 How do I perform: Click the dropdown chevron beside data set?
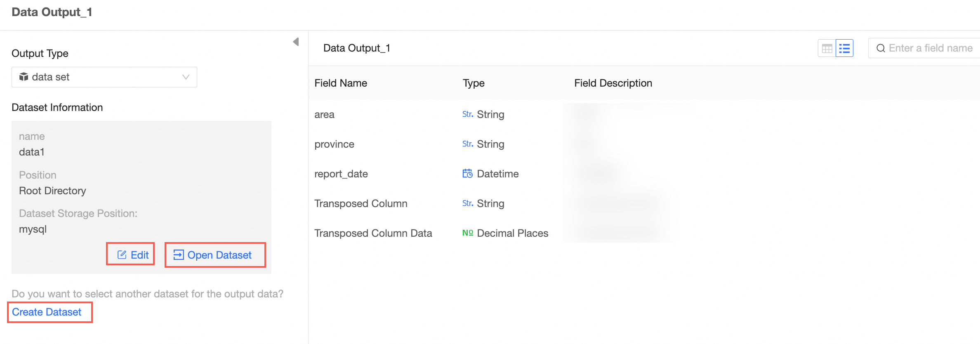pos(186,77)
